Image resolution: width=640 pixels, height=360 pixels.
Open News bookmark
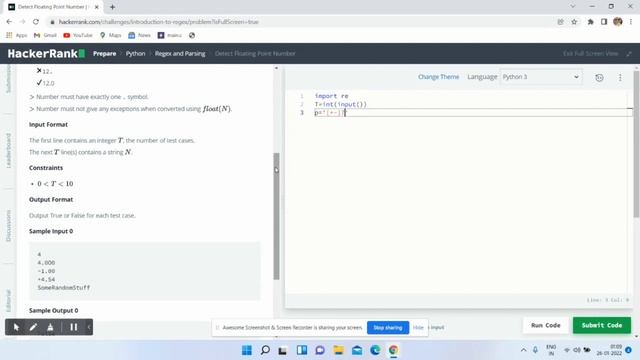139,36
